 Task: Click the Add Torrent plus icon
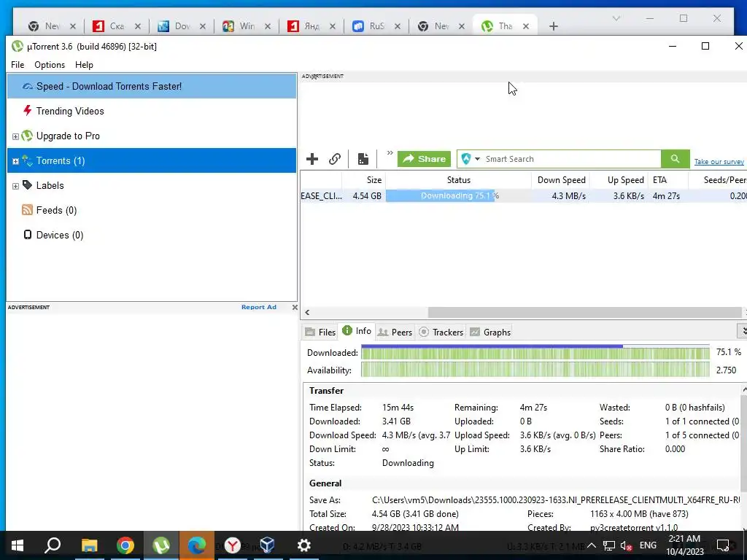click(x=312, y=159)
